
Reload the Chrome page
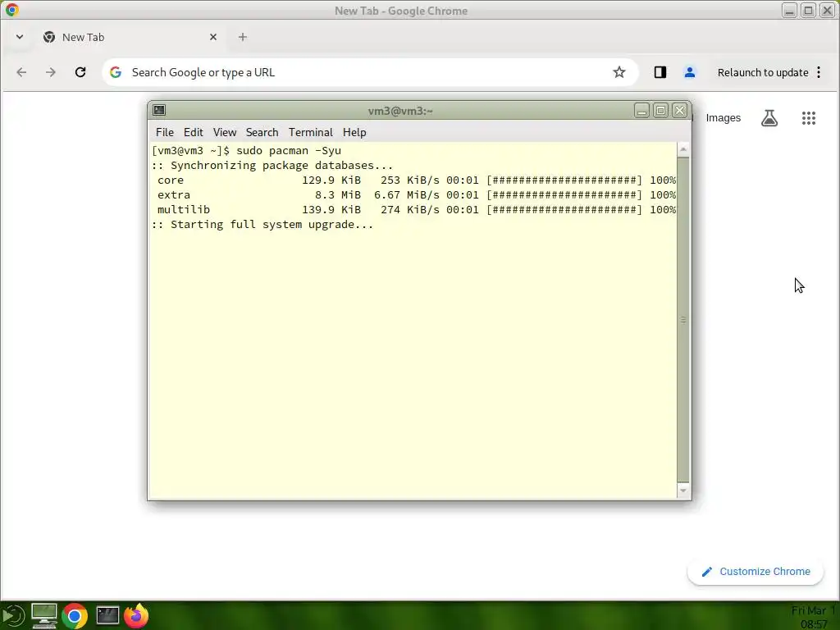[x=80, y=72]
